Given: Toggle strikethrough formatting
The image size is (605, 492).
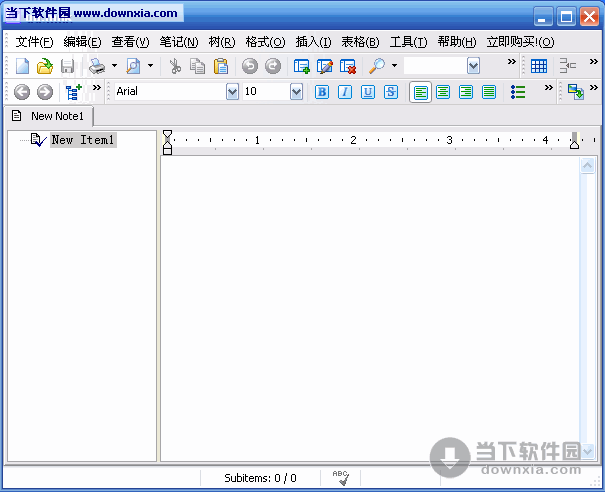Looking at the screenshot, I should [x=391, y=92].
